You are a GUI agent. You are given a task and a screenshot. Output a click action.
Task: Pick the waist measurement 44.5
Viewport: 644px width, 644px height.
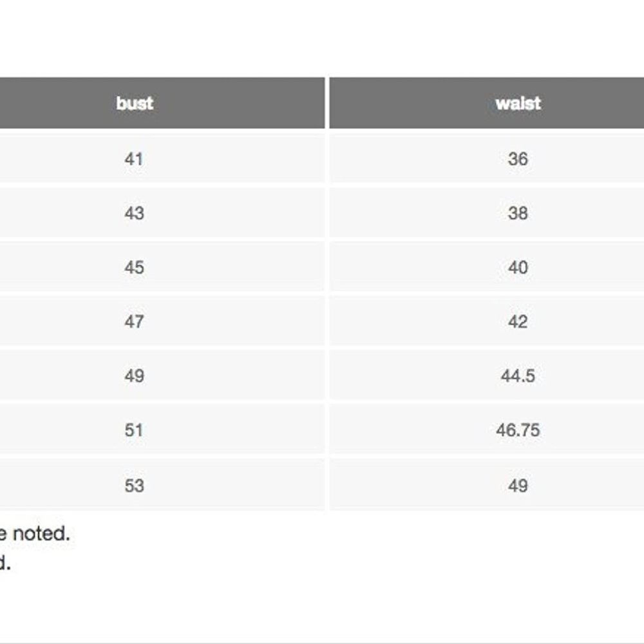(518, 375)
